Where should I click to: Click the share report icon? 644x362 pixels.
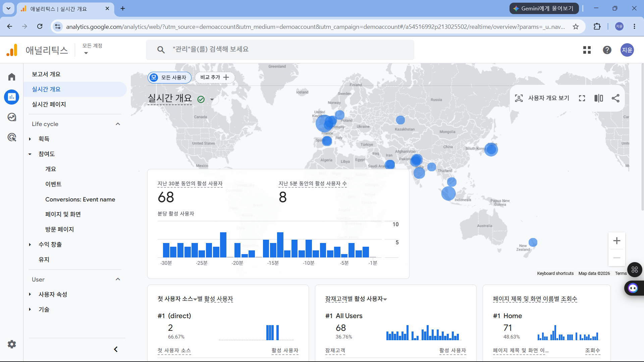click(x=615, y=98)
